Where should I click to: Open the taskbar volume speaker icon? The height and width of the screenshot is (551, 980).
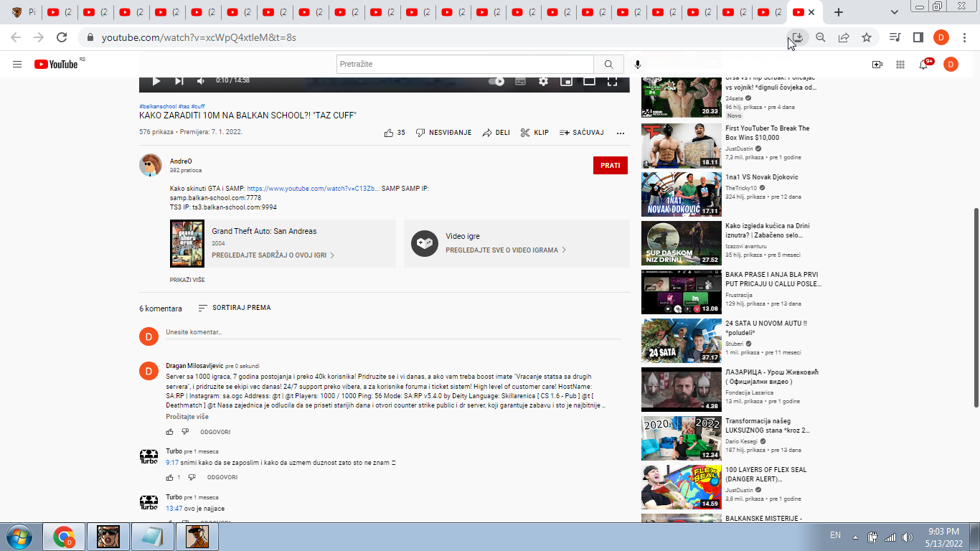pyautogui.click(x=908, y=537)
